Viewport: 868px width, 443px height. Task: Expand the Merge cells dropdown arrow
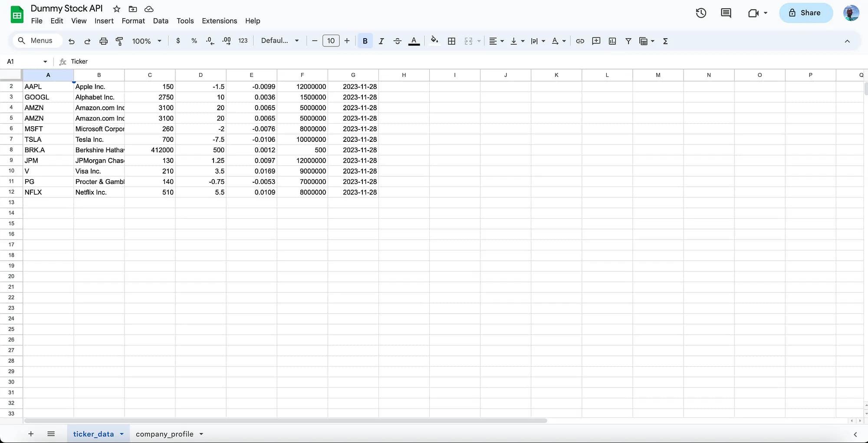479,41
